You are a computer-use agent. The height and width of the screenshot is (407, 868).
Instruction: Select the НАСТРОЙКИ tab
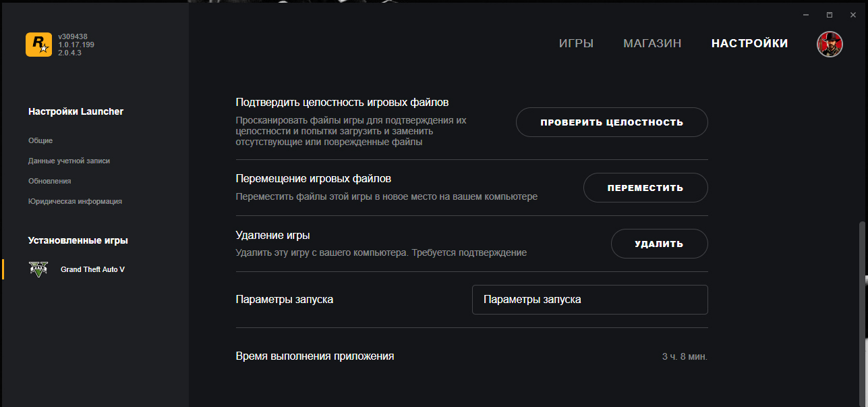749,43
